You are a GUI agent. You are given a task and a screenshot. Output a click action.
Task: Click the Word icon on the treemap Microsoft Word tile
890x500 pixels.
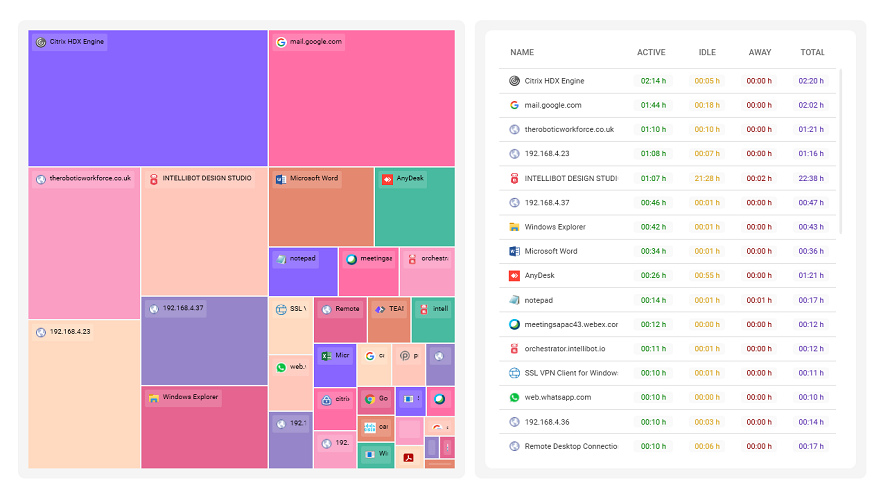point(281,179)
